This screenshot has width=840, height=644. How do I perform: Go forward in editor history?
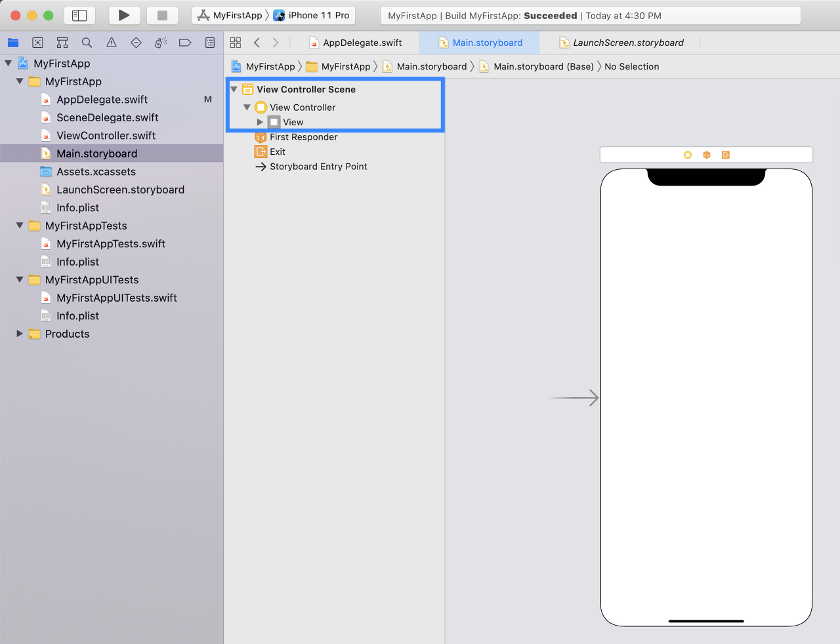click(x=276, y=43)
